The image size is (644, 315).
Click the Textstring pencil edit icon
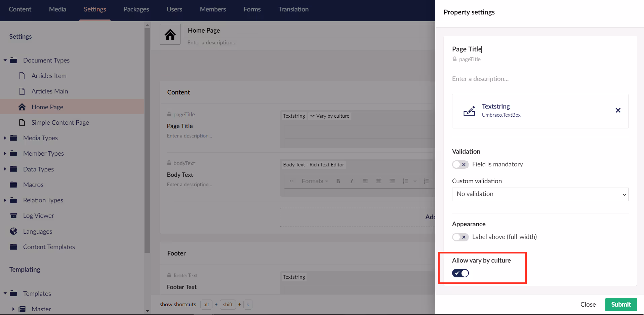pos(469,110)
